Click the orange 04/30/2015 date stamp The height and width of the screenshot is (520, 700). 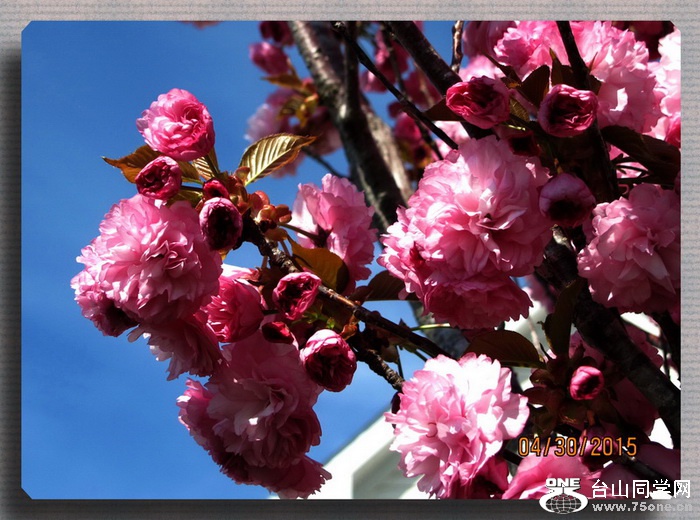tap(577, 446)
